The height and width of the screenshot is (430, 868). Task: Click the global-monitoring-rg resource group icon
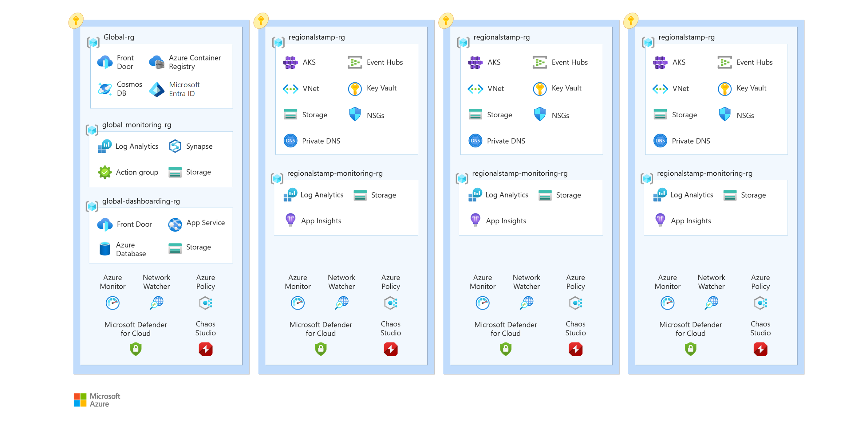coord(92,130)
